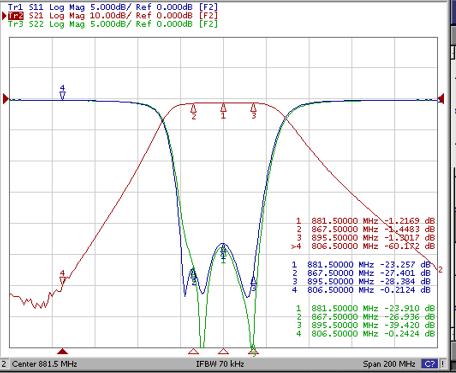Click the blue S11 marker 3 readout -28.384 dB
456x373 pixels.
(x=361, y=281)
